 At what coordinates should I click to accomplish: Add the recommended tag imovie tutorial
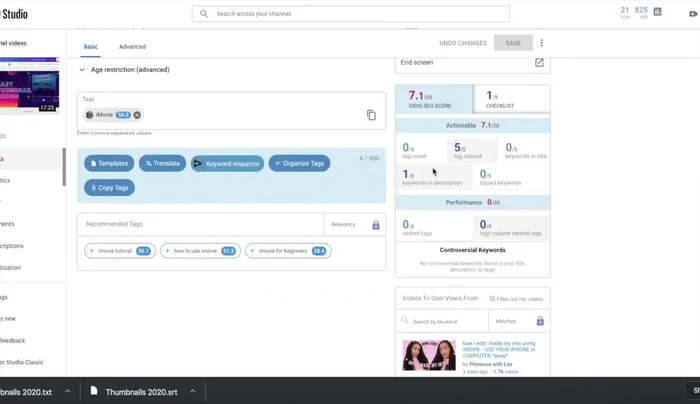pyautogui.click(x=120, y=251)
